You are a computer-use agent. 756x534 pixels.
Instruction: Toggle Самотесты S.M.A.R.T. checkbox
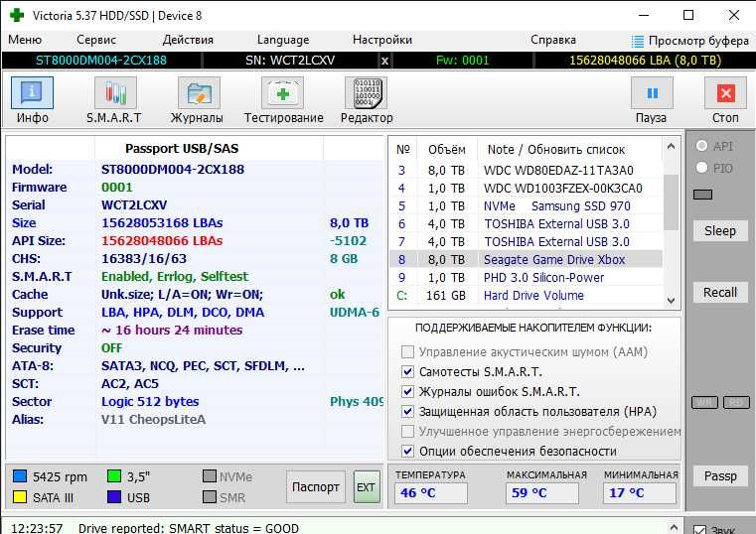tap(407, 372)
